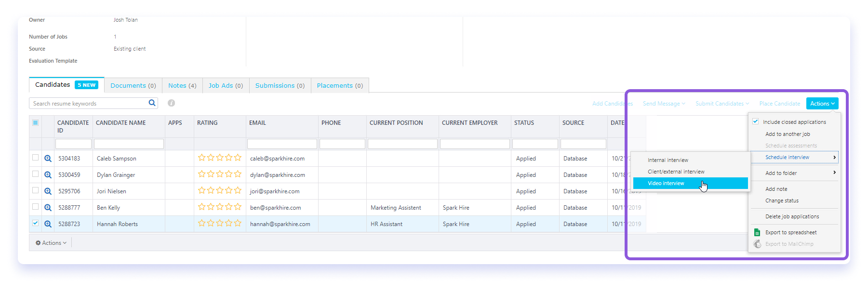Click the info icon beside resume search
The width and height of the screenshot is (868, 281).
171,103
